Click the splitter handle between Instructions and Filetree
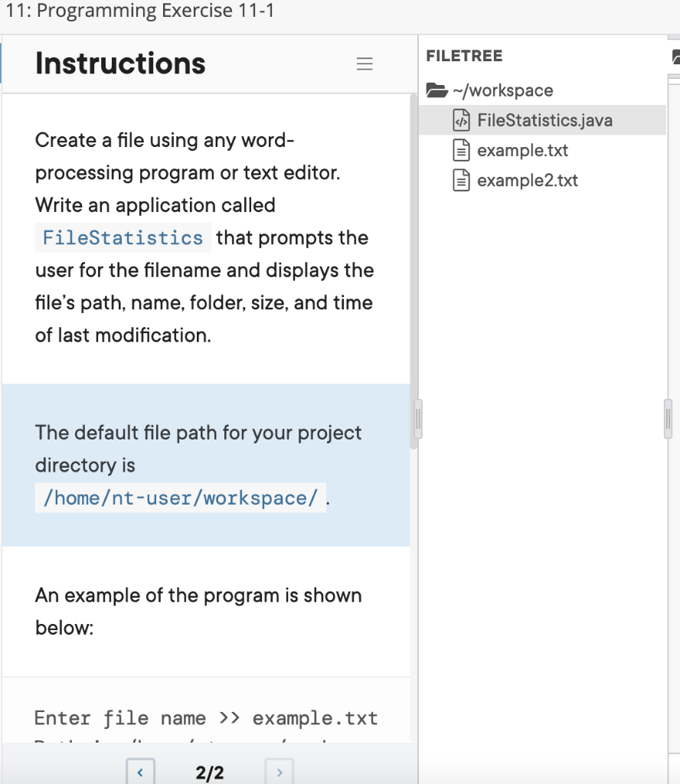The image size is (680, 784). 417,419
